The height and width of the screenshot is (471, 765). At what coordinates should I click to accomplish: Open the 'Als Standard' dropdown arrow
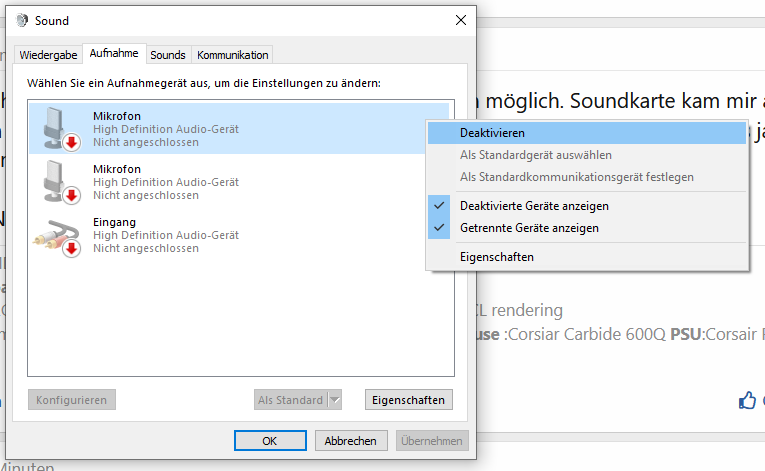pos(335,400)
